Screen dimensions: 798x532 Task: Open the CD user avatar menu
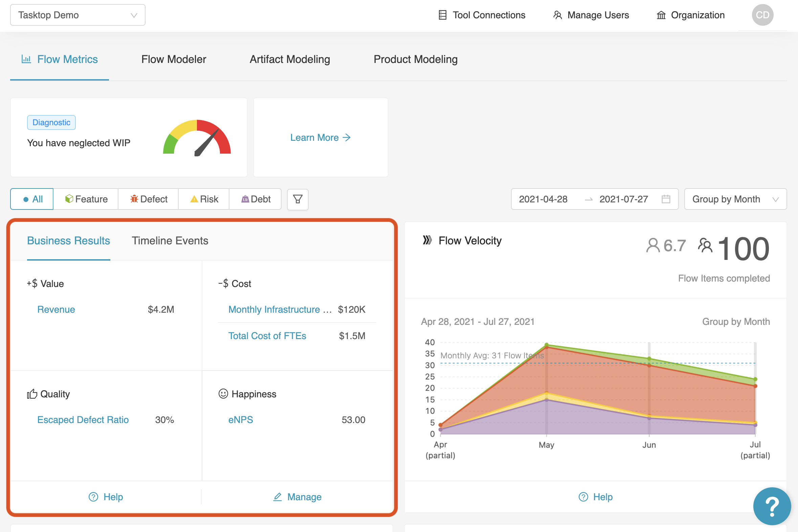(x=762, y=15)
